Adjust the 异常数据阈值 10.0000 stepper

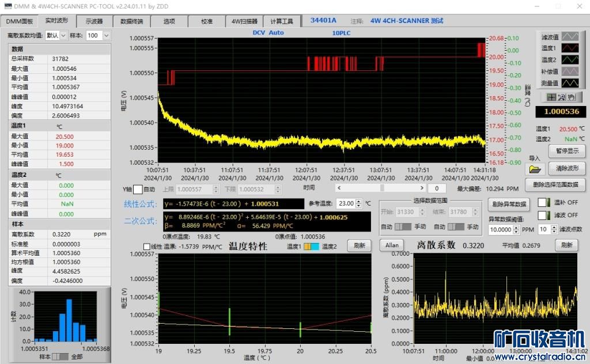pyautogui.click(x=516, y=229)
